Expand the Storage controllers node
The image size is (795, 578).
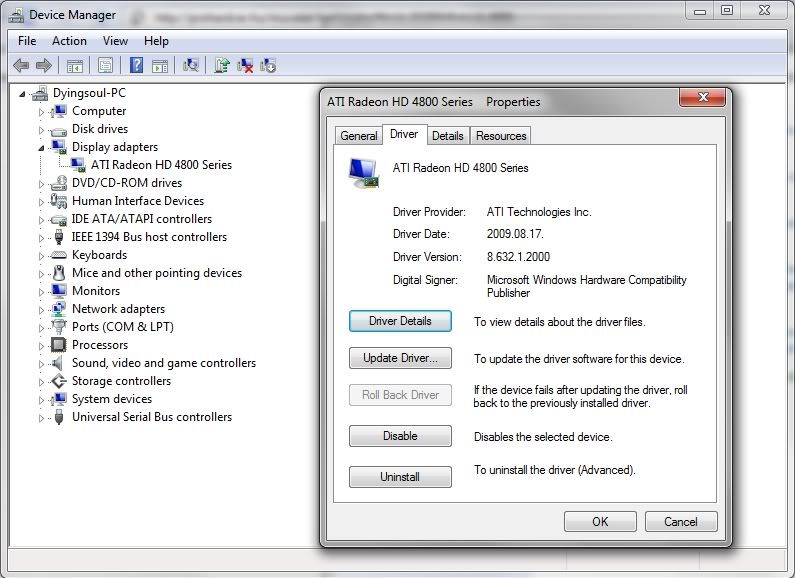coord(42,382)
